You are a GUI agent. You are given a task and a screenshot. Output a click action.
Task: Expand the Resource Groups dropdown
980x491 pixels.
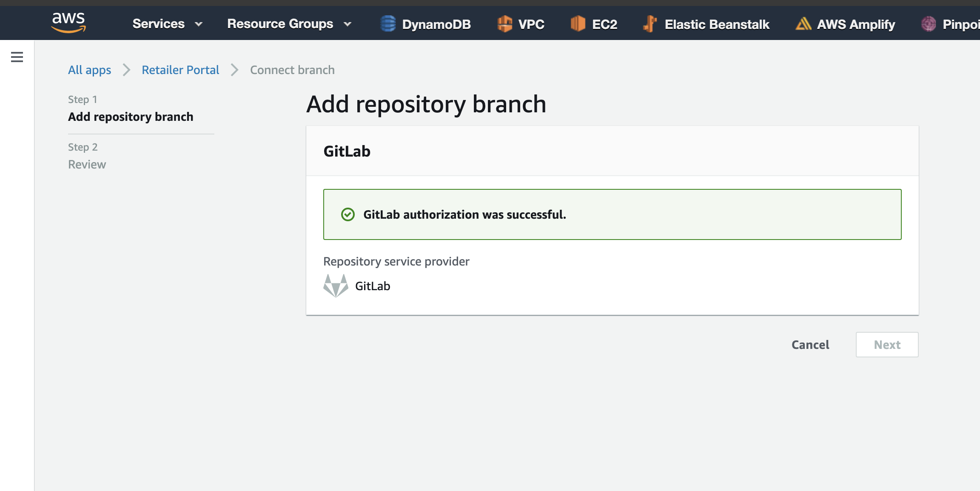(290, 24)
